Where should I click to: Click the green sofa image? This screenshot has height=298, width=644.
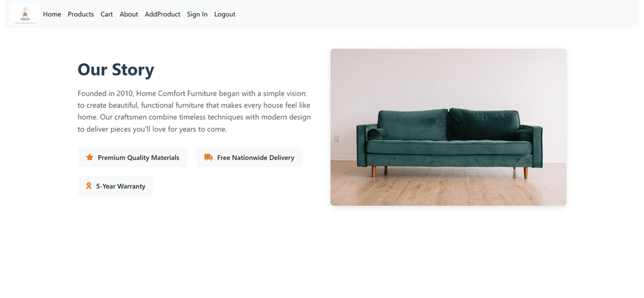448,127
